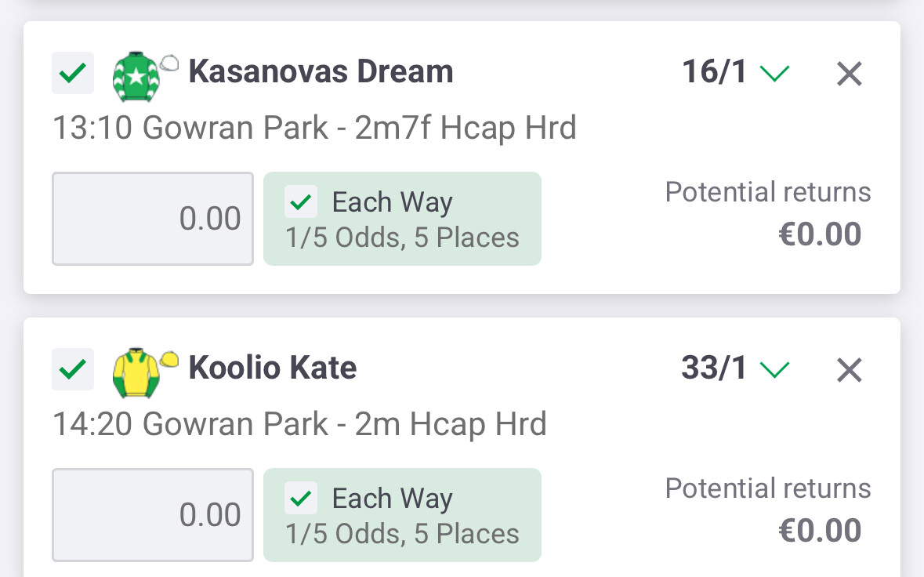Viewport: 924px width, 577px height.
Task: Expand the 33/1 odds dropdown chevron
Action: click(775, 369)
